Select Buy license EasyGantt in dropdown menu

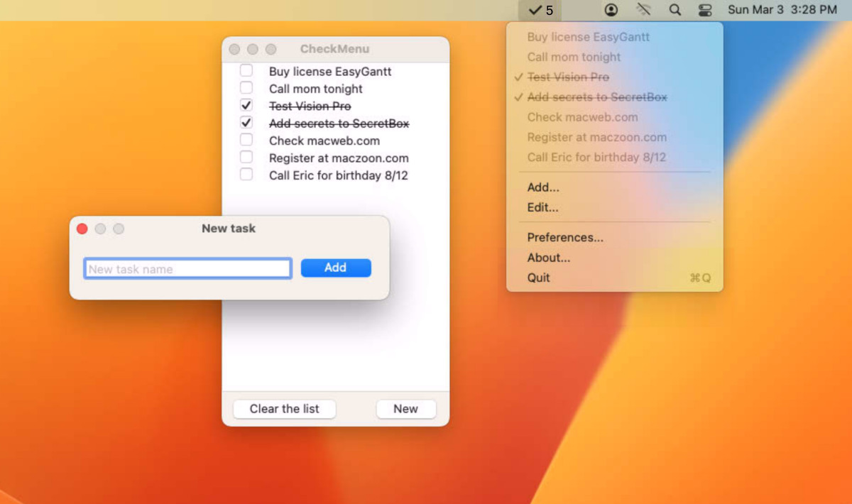(615, 37)
